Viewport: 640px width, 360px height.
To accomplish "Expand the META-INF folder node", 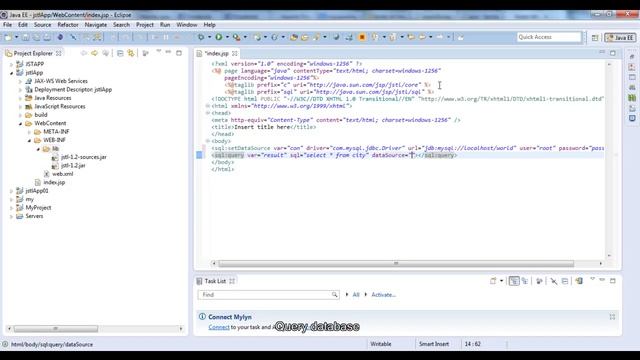I will coord(29,132).
